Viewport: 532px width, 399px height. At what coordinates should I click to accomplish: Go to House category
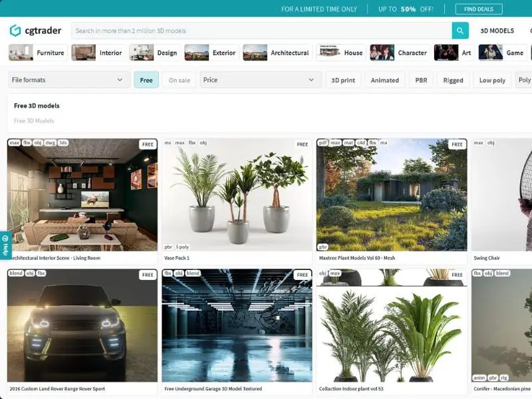(341, 53)
